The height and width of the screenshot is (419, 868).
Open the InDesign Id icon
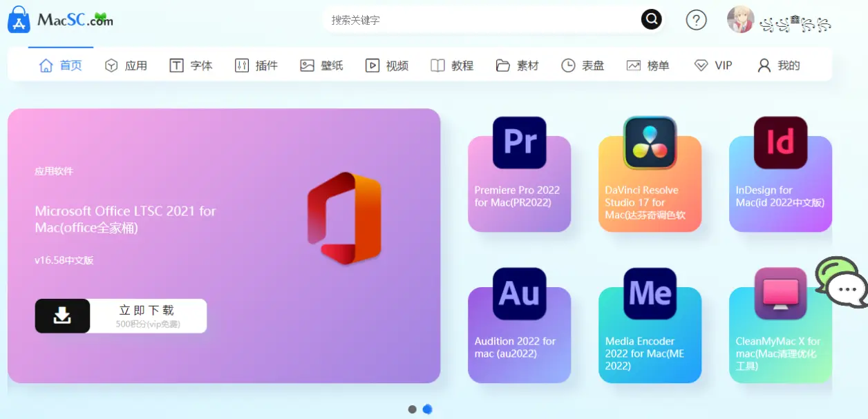pyautogui.click(x=781, y=142)
